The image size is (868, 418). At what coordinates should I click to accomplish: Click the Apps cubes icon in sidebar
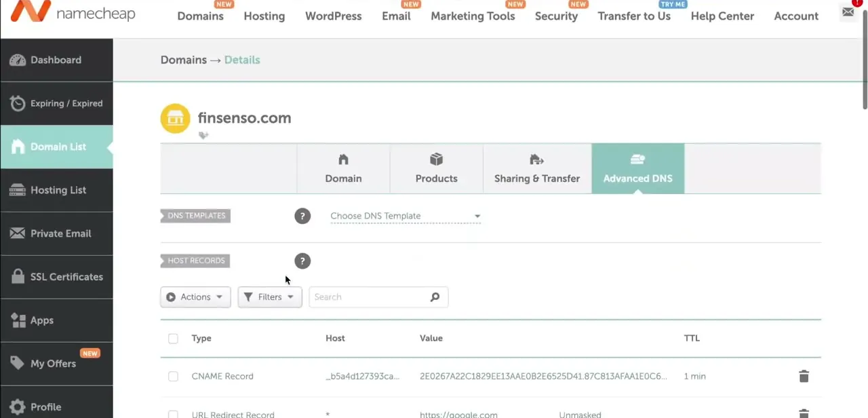tap(18, 320)
